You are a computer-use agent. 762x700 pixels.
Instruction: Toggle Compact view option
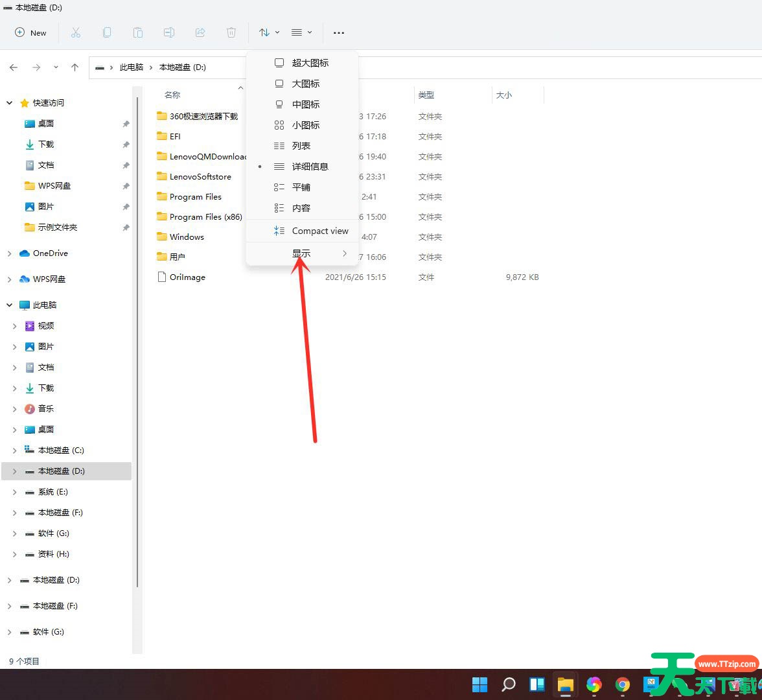(x=302, y=231)
